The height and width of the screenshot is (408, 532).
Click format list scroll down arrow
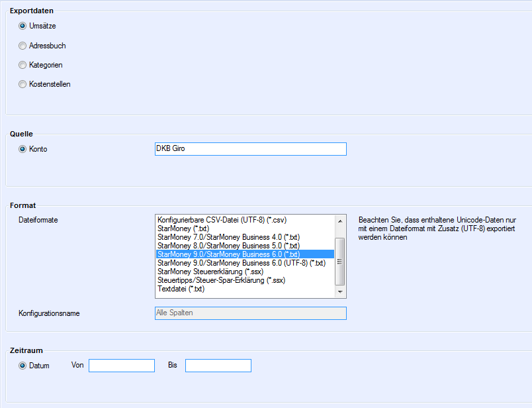point(339,292)
